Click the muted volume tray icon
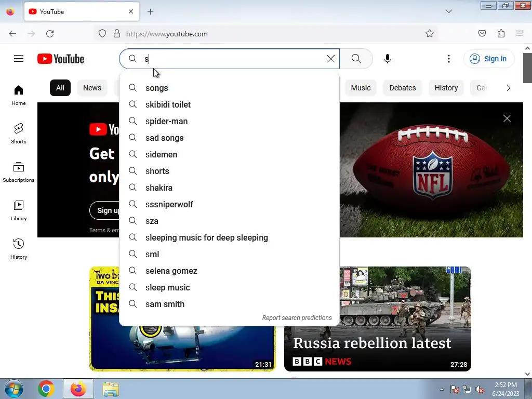 pos(480,390)
